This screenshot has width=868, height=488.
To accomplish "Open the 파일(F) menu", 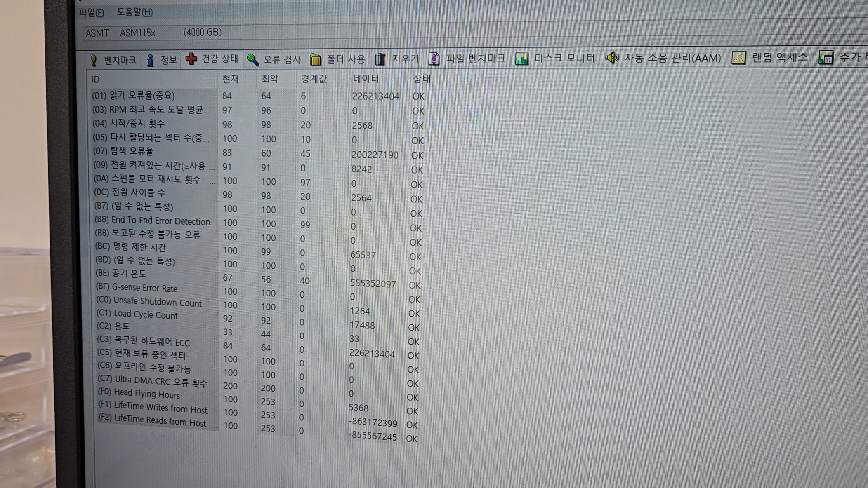I will pyautogui.click(x=91, y=13).
